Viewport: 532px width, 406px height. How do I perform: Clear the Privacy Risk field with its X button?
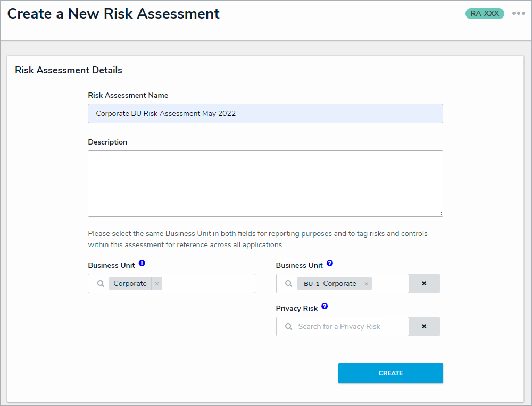(424, 327)
